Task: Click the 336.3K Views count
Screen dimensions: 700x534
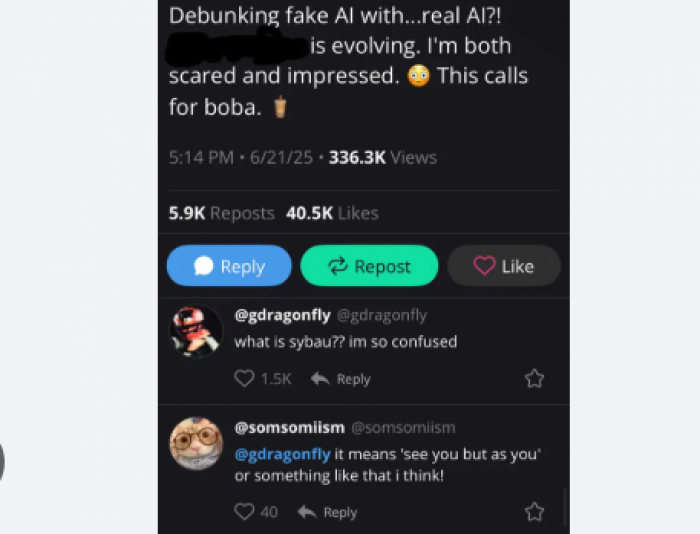Action: click(x=382, y=157)
